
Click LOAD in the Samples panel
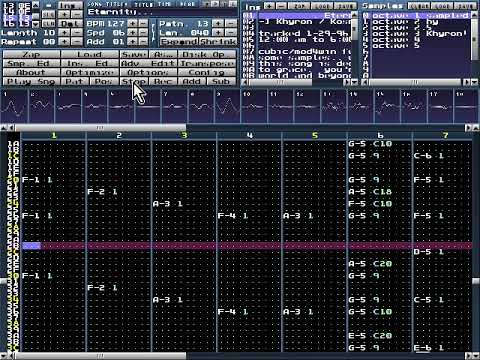click(442, 6)
